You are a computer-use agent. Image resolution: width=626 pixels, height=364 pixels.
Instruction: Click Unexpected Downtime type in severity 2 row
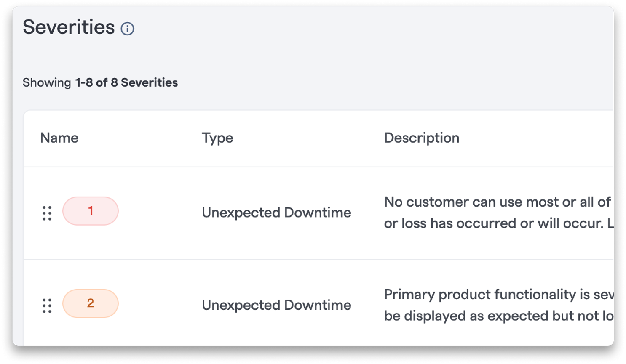click(276, 305)
